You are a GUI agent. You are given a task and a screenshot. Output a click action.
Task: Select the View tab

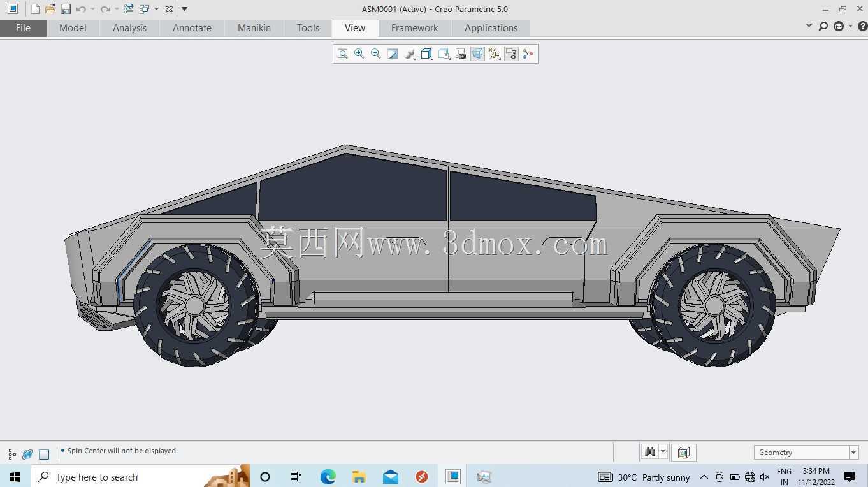(355, 28)
